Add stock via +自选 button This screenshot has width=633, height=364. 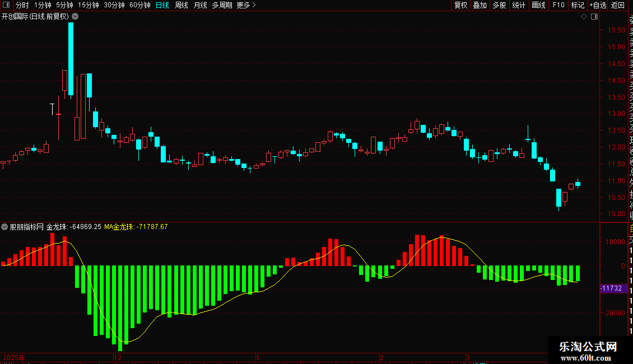[x=598, y=5]
